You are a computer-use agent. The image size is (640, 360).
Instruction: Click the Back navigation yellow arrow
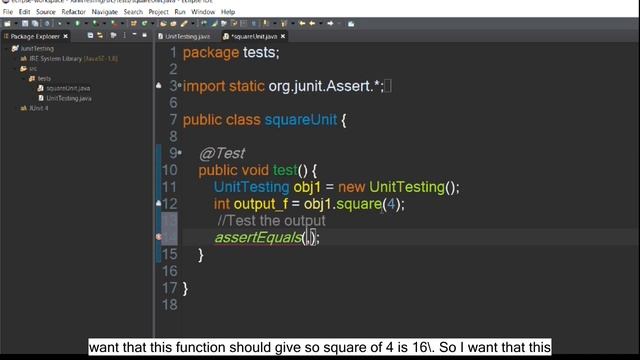[311, 24]
